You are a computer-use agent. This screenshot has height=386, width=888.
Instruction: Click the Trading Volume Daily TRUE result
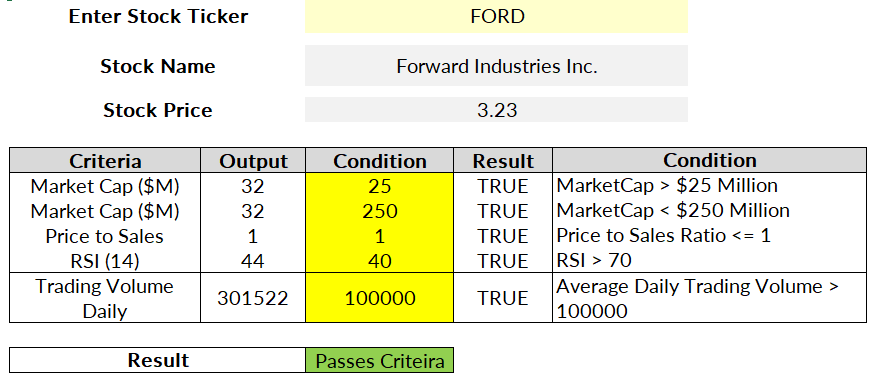coord(503,298)
